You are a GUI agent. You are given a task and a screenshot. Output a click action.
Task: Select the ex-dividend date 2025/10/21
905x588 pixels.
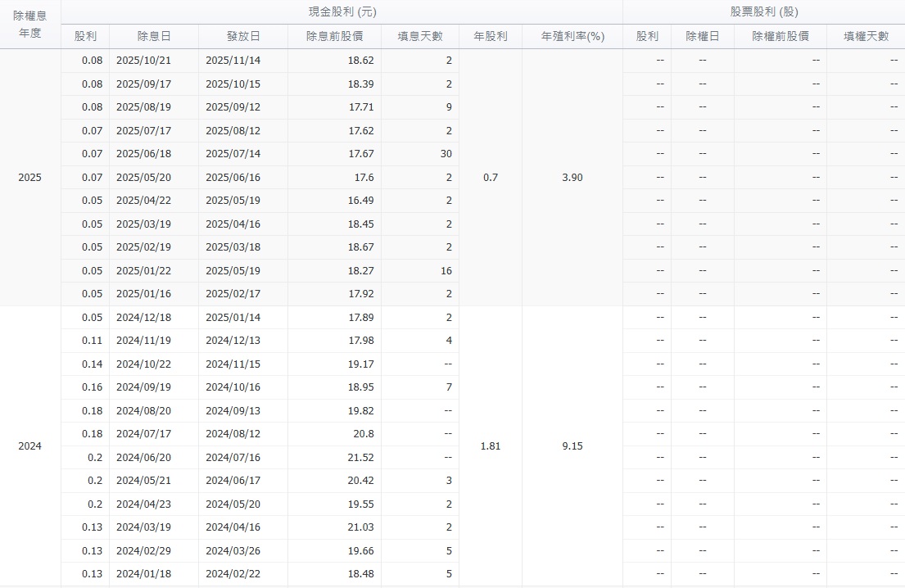tap(143, 61)
